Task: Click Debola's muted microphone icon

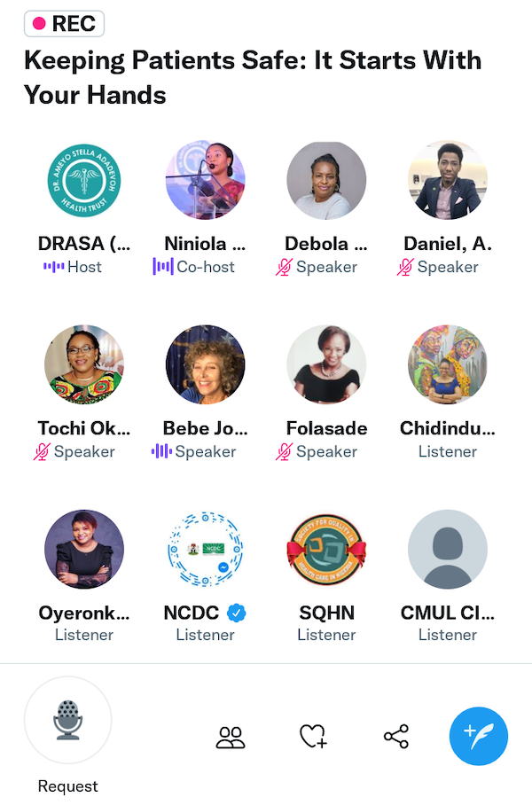Action: (284, 267)
